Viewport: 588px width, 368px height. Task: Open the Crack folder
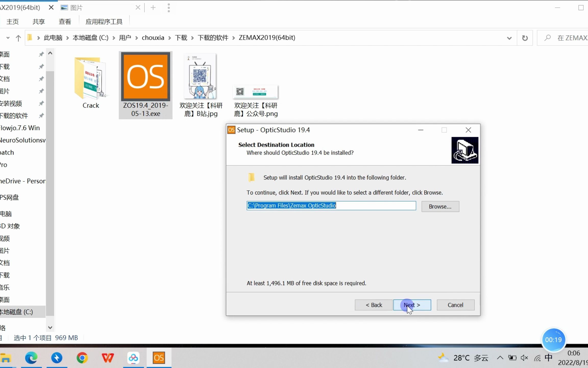(91, 79)
